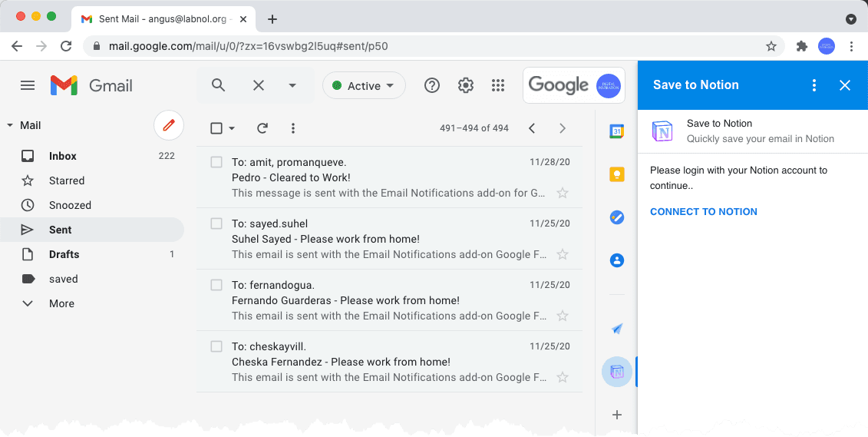Open the email Cheska Fernandez - Please work from home!

point(389,362)
